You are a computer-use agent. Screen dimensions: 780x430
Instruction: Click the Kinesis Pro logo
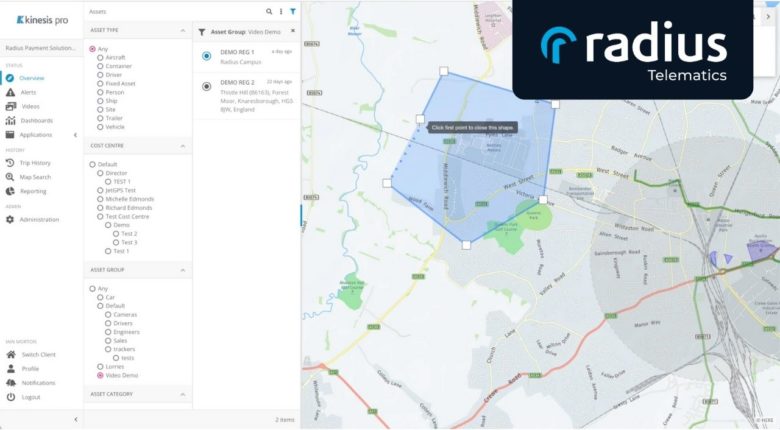(42, 20)
